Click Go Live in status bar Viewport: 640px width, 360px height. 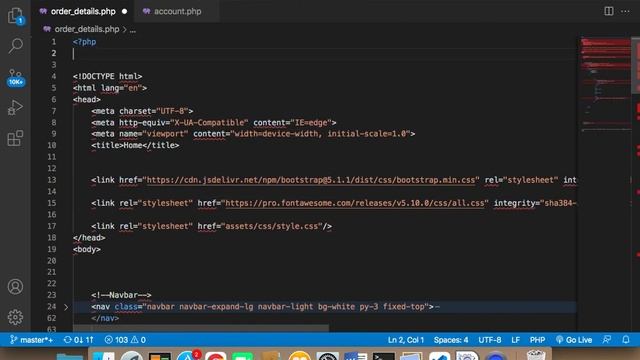(x=573, y=340)
